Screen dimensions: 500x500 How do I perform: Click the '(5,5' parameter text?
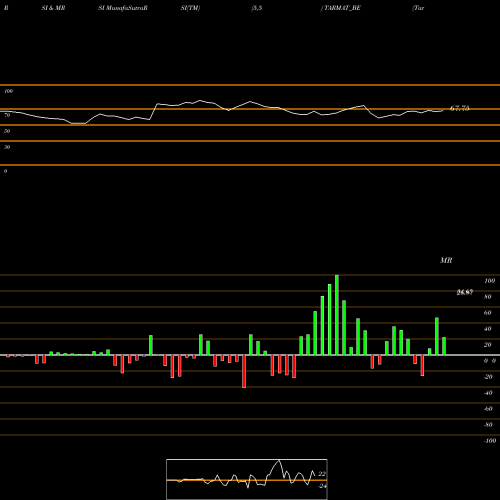pyautogui.click(x=257, y=8)
